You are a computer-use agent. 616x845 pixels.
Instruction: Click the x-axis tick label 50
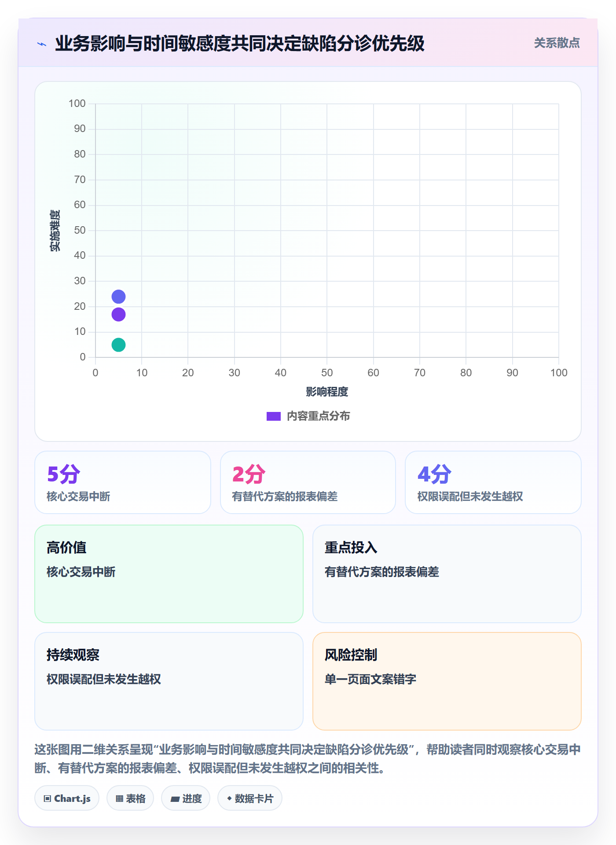(327, 373)
